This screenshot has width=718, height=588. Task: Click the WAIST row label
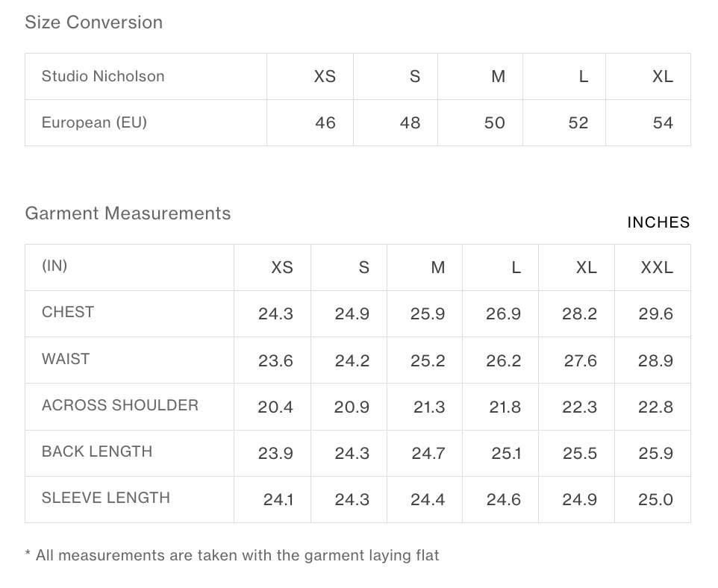tap(66, 359)
